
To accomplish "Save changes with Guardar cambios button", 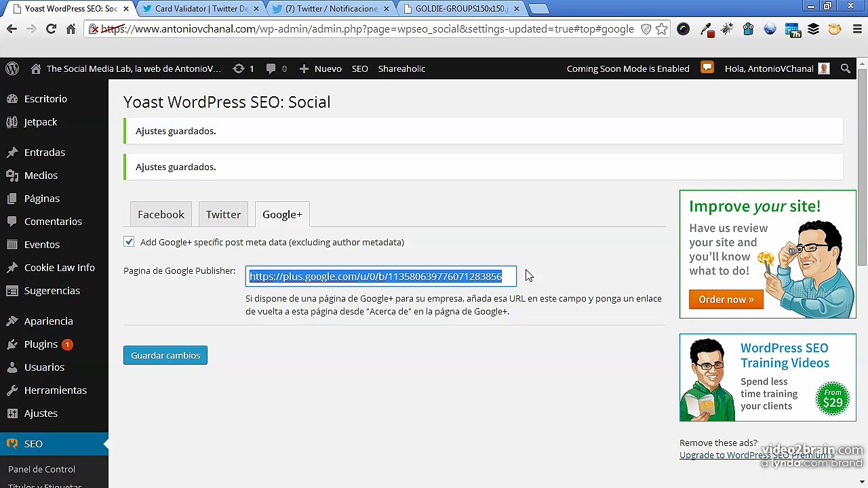I will pyautogui.click(x=165, y=355).
